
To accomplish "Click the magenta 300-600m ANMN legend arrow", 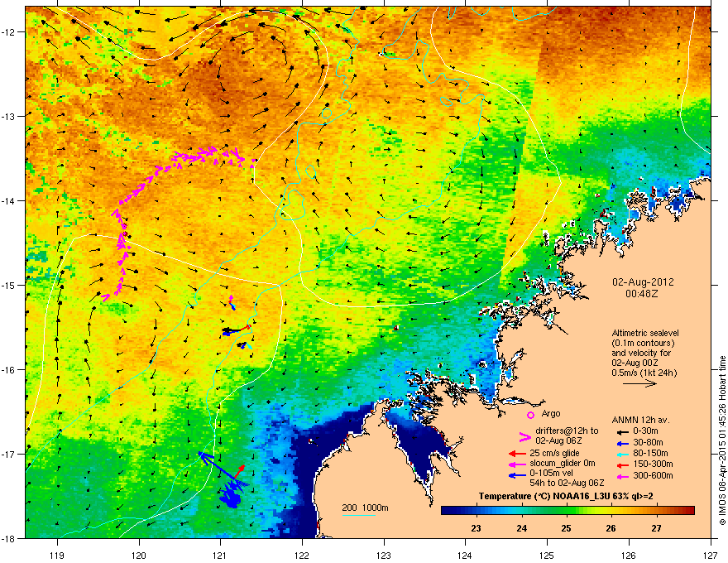I will point(621,476).
